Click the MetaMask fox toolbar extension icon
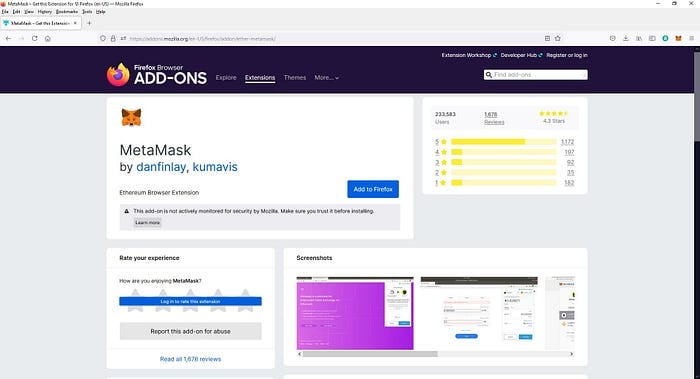Viewport: 700px width, 379px height. (x=678, y=38)
